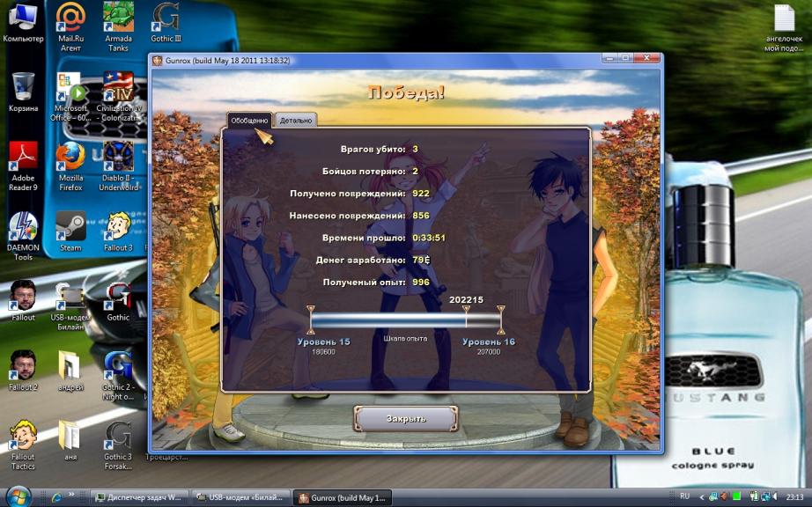Viewport: 812px width, 507px height.
Task: Open Mozilla Firefox desktop shortcut
Action: point(70,158)
